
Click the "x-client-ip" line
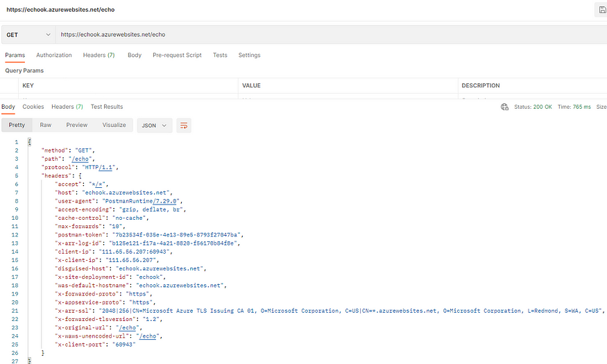coord(107,260)
